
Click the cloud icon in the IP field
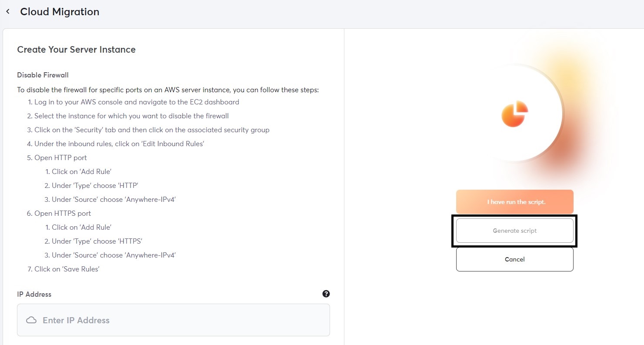[x=31, y=320]
